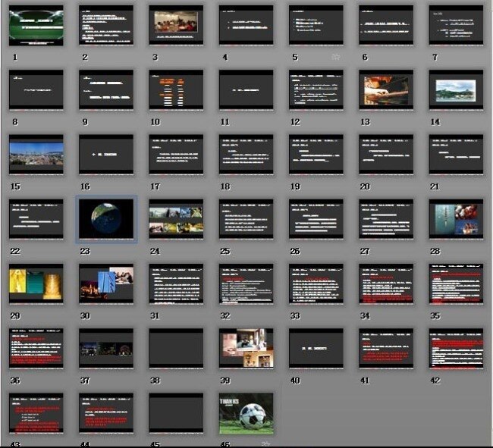This screenshot has height=448, width=493.
Task: Choose slide 30 with fire and building photos
Action: coord(106,284)
